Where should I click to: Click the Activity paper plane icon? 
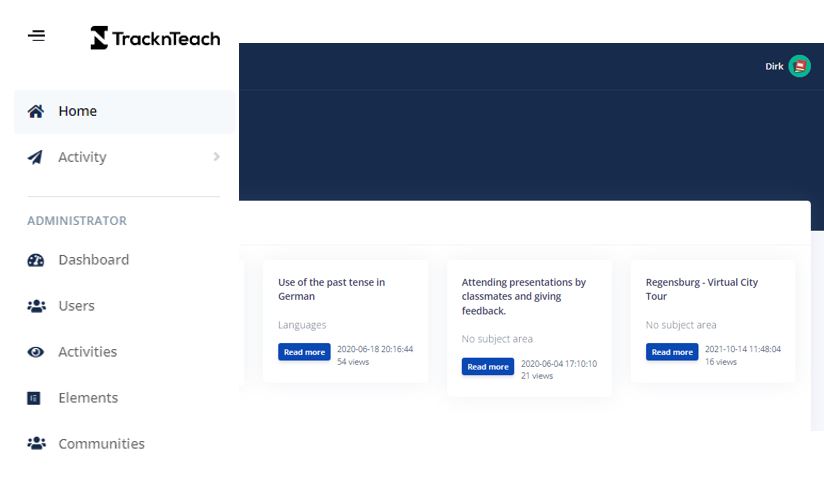36,157
